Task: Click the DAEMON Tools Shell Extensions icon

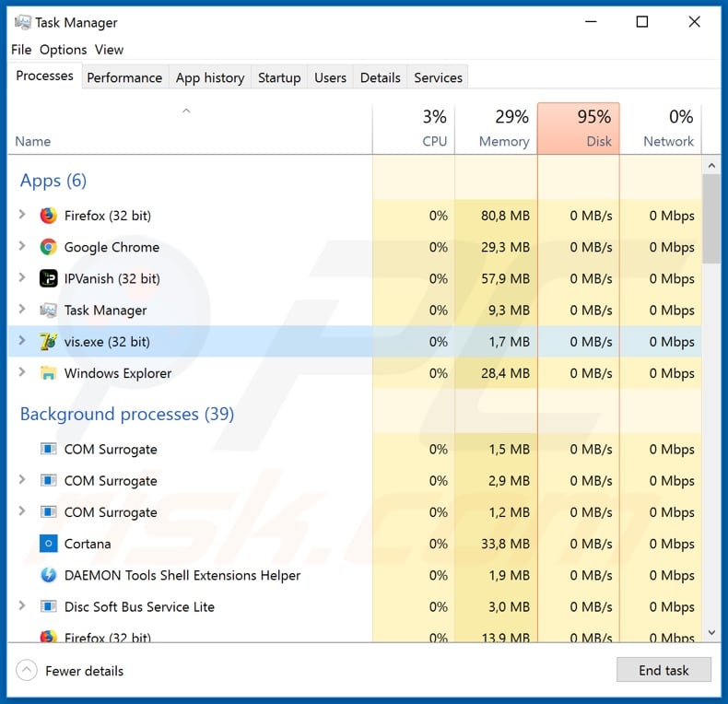Action: point(48,575)
